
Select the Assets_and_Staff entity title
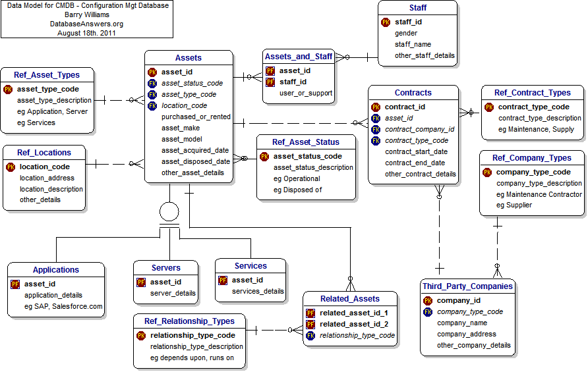pos(299,57)
